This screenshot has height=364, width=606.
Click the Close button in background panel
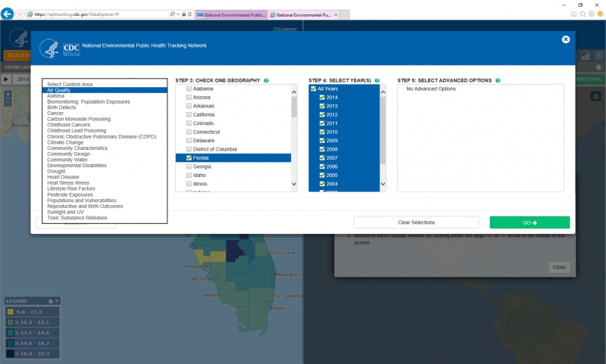pyautogui.click(x=559, y=267)
